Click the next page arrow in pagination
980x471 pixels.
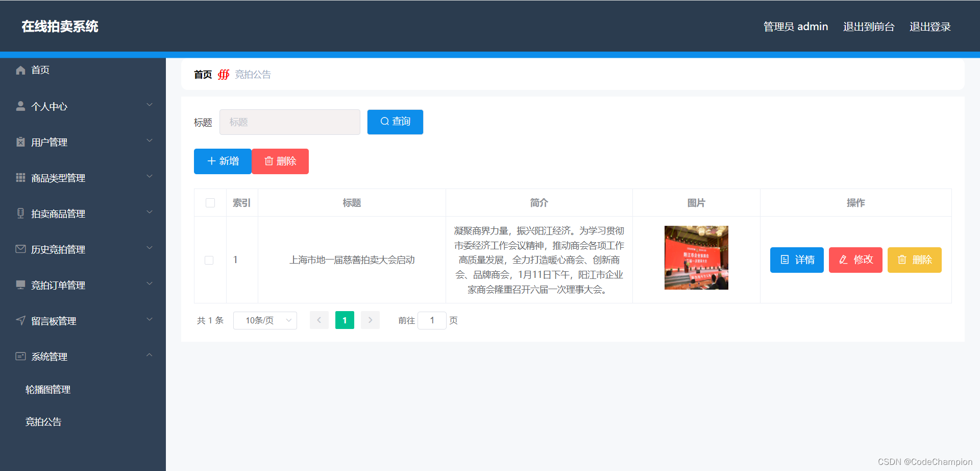tap(370, 320)
